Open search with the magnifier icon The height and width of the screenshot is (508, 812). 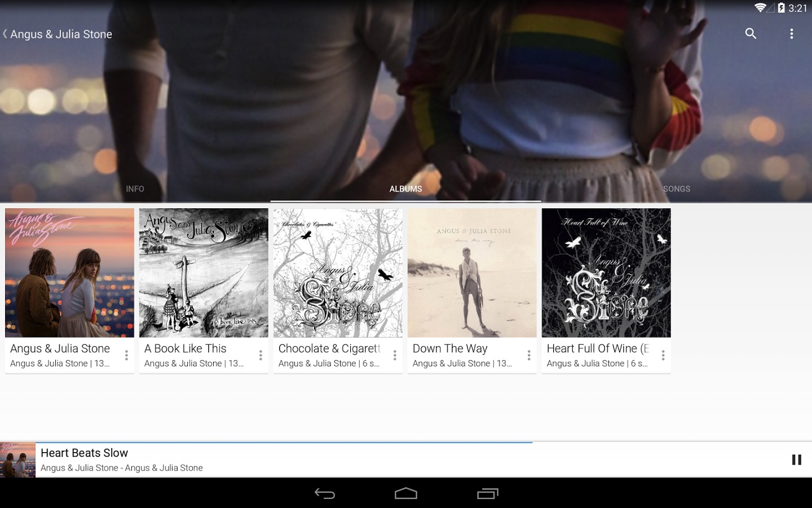[x=751, y=34]
